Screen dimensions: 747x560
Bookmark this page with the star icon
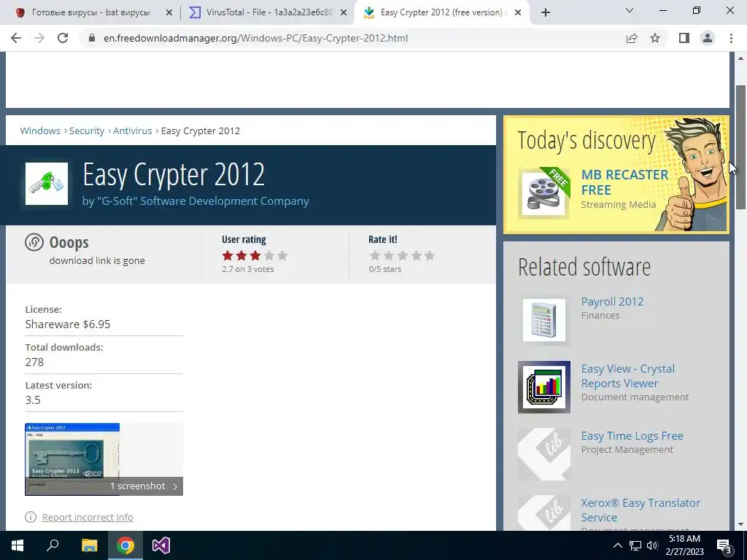[655, 38]
